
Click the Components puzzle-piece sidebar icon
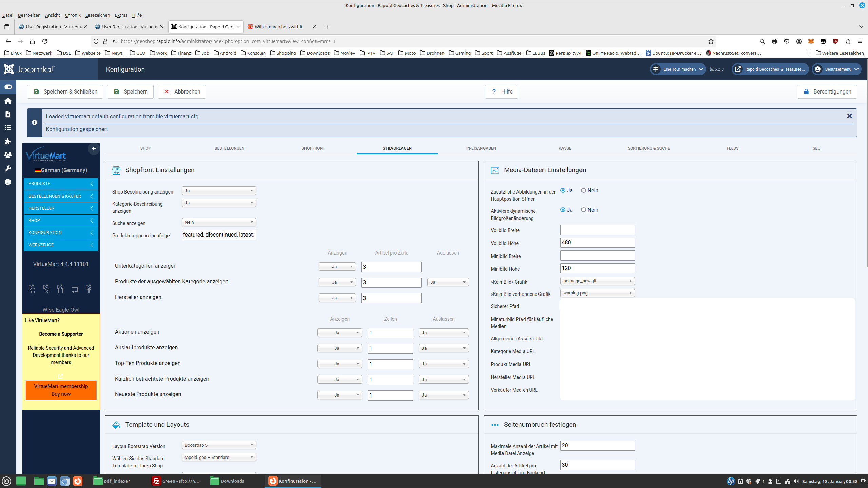click(x=8, y=141)
